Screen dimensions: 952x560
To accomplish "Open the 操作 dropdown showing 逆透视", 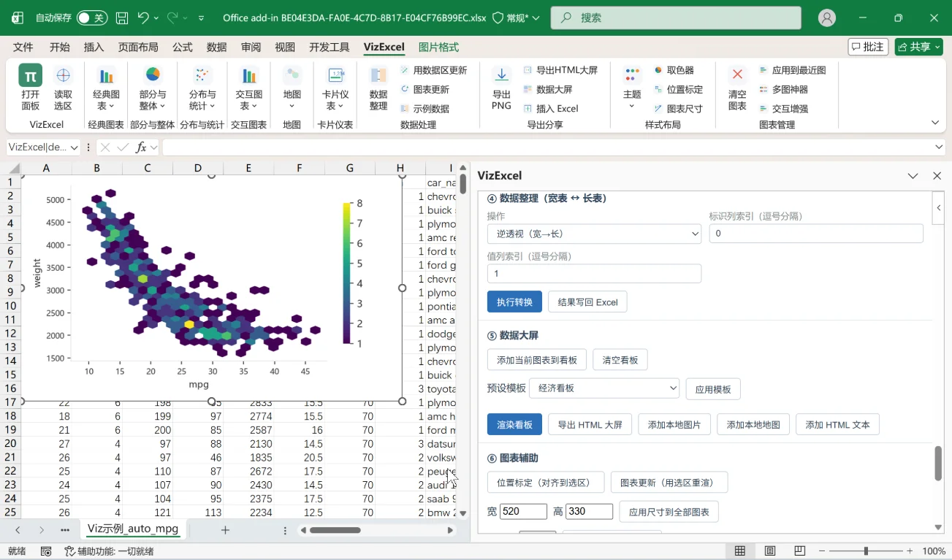I will (594, 234).
